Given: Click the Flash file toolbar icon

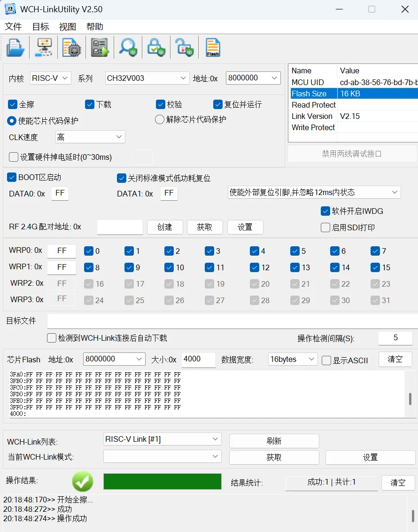Looking at the screenshot, I should (x=213, y=47).
